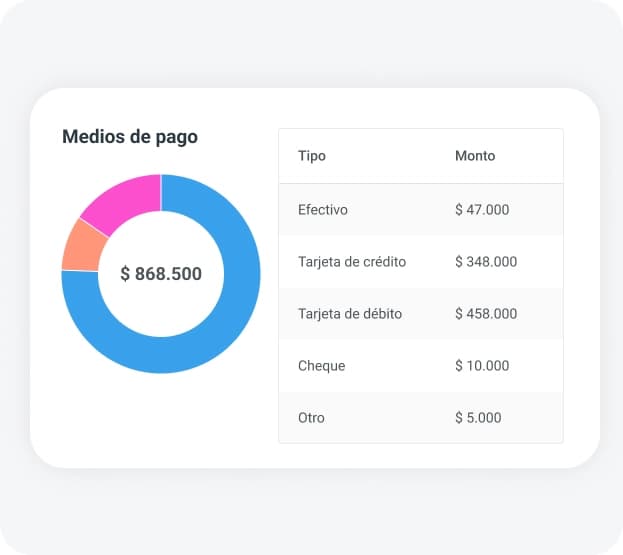Image resolution: width=623 pixels, height=555 pixels.
Task: Sort by the Monto column header
Action: click(475, 156)
